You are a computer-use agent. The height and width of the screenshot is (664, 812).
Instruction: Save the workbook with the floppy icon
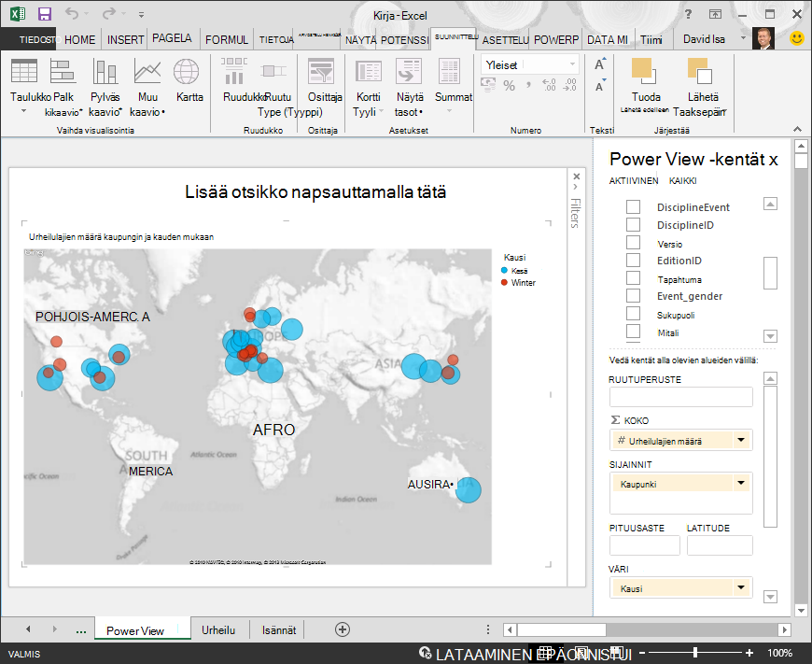point(45,14)
